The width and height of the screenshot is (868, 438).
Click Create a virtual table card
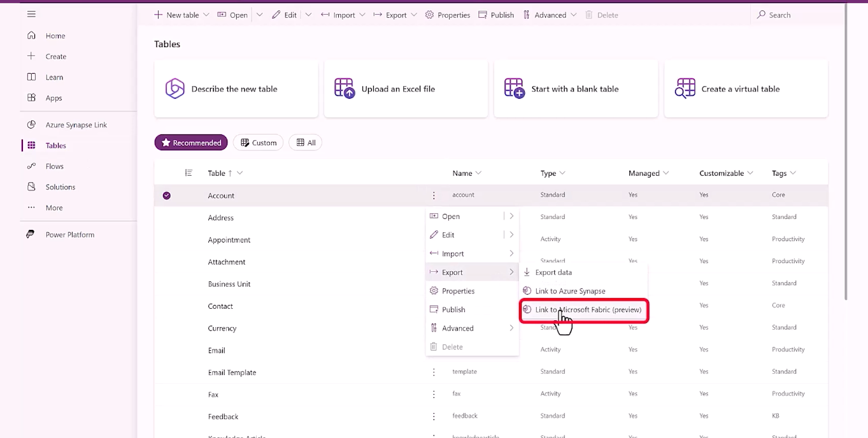[x=746, y=88]
